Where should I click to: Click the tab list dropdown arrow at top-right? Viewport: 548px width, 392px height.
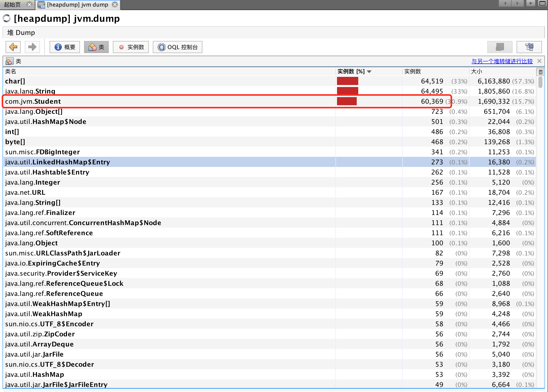pos(531,4)
